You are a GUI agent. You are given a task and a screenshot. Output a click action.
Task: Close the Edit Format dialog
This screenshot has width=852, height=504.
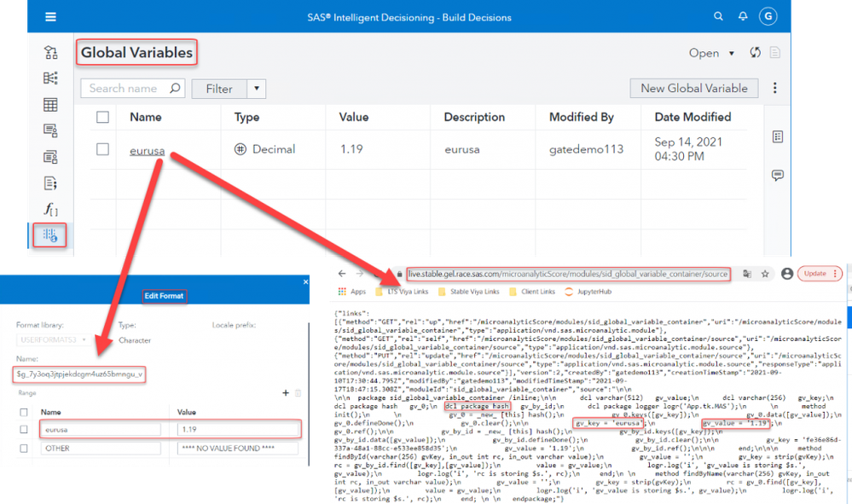[x=305, y=282]
